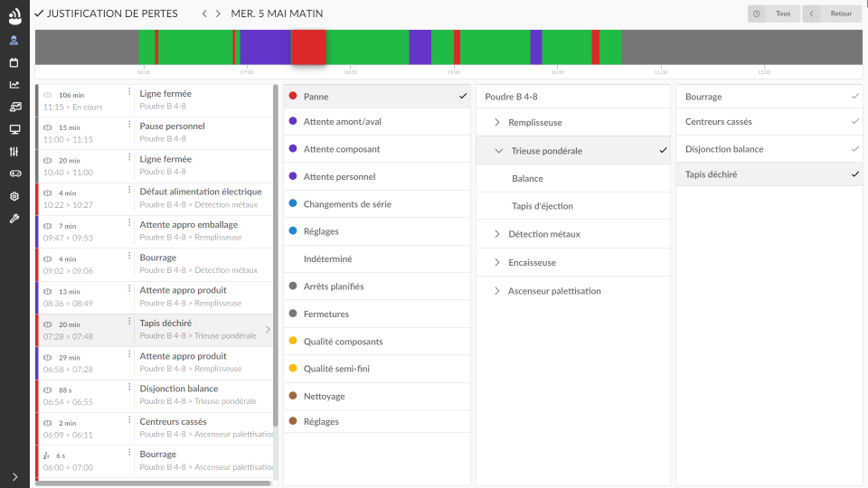Expand the sidebar with bottom chevron

click(x=14, y=476)
